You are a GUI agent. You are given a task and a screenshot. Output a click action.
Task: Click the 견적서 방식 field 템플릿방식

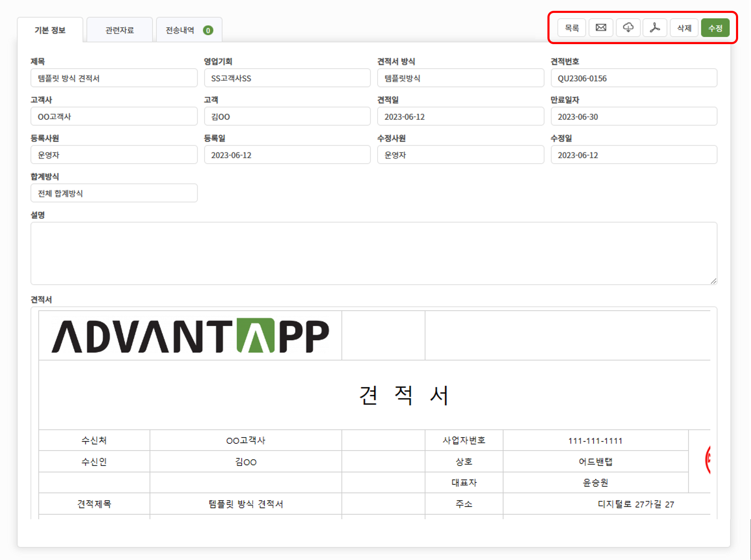pos(460,78)
